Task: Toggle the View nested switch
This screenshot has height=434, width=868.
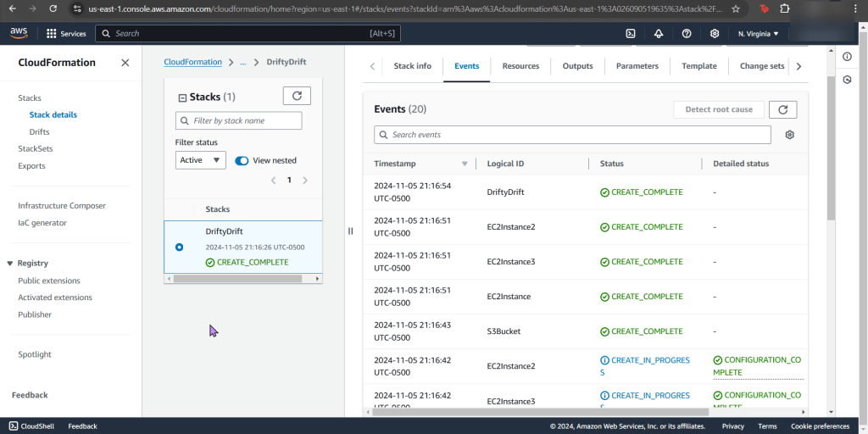Action: pos(242,160)
